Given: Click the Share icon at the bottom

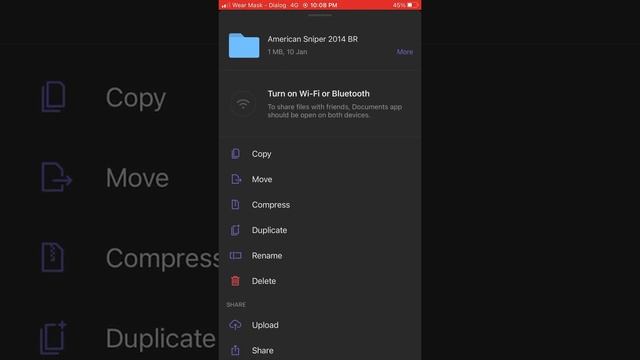Looking at the screenshot, I should (x=236, y=350).
